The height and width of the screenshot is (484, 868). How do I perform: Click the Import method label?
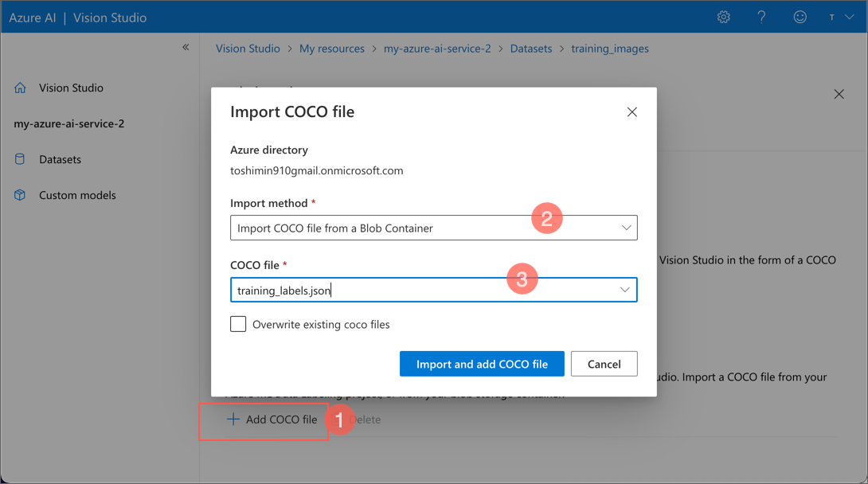pos(269,203)
